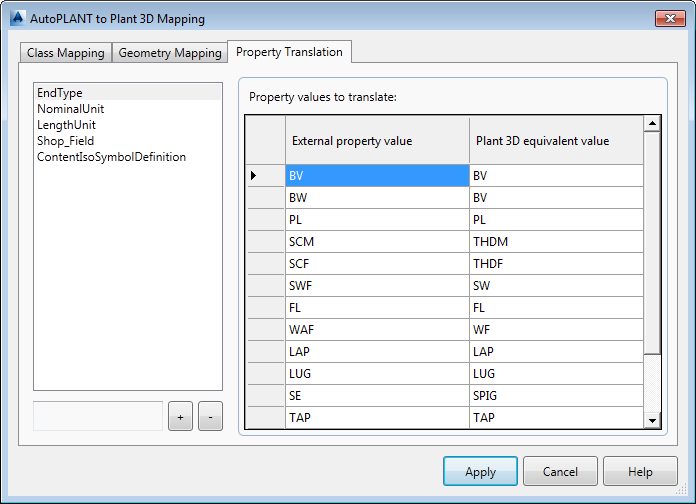Switch to the Class Mapping tab
This screenshot has height=504, width=696.
tap(66, 53)
